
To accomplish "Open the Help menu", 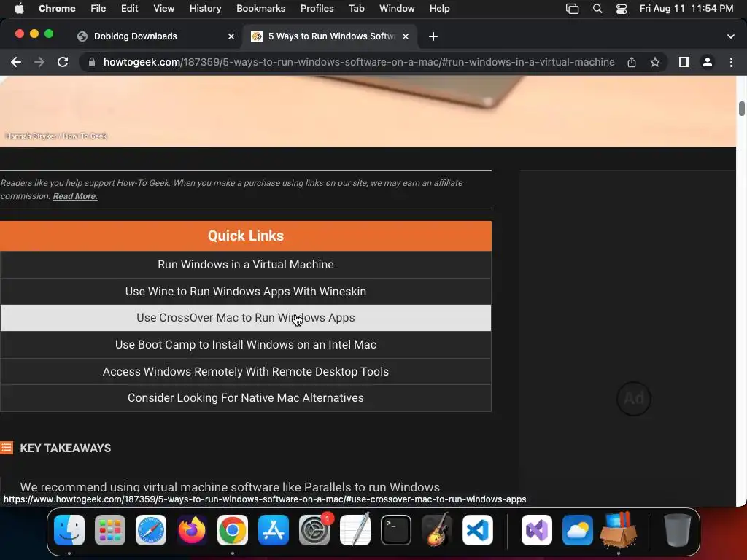I will [439, 8].
